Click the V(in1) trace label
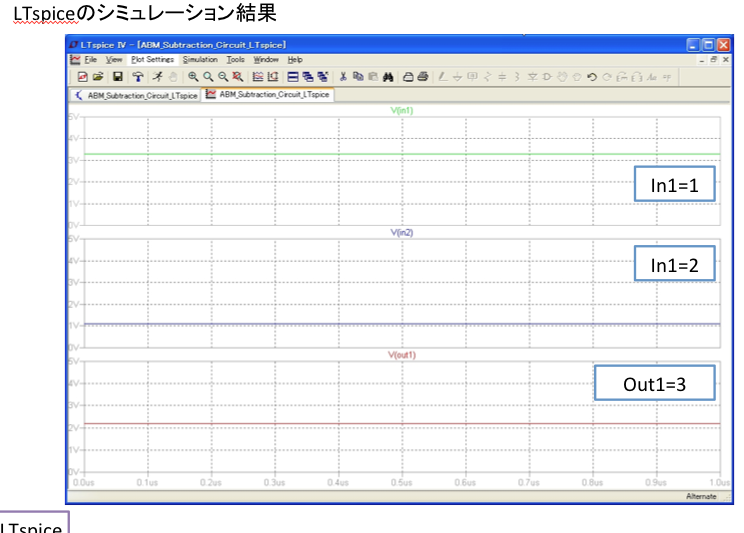Image resolution: width=744 pixels, height=533 pixels. [402, 111]
